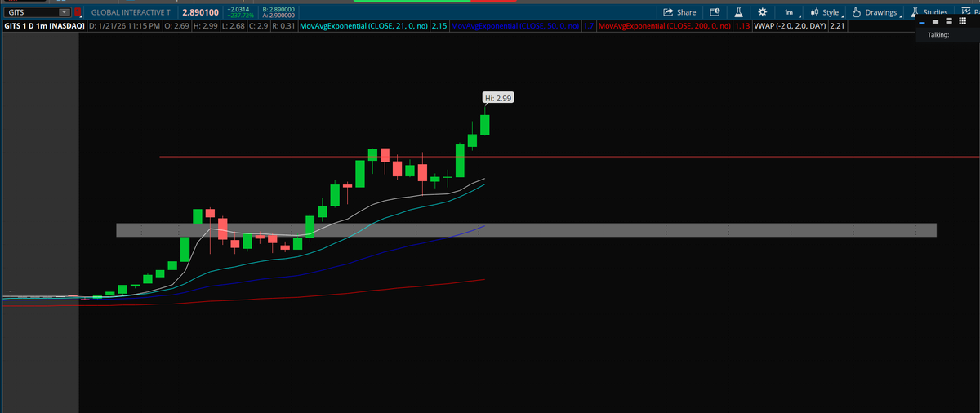The width and height of the screenshot is (980, 413).
Task: Open chart settings gear icon
Action: coord(762,13)
